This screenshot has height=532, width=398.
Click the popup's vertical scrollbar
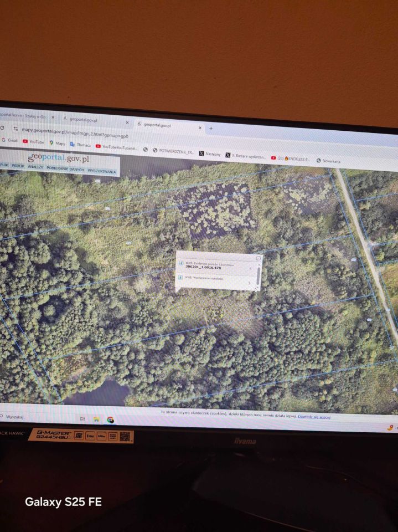(x=258, y=276)
